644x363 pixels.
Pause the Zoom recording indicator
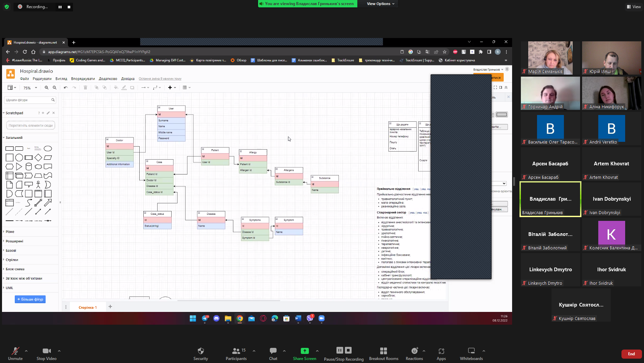click(60, 7)
